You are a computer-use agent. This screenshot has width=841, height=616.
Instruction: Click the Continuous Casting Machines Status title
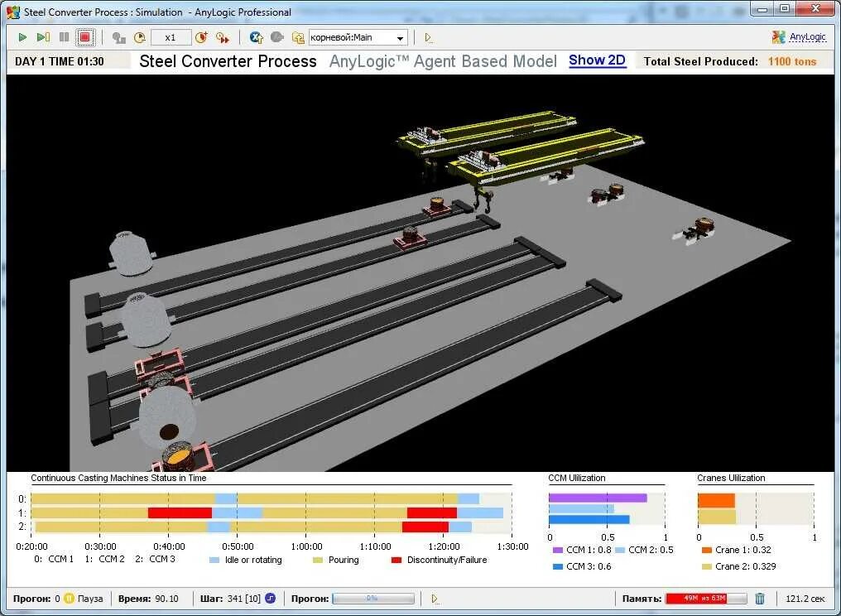point(118,478)
